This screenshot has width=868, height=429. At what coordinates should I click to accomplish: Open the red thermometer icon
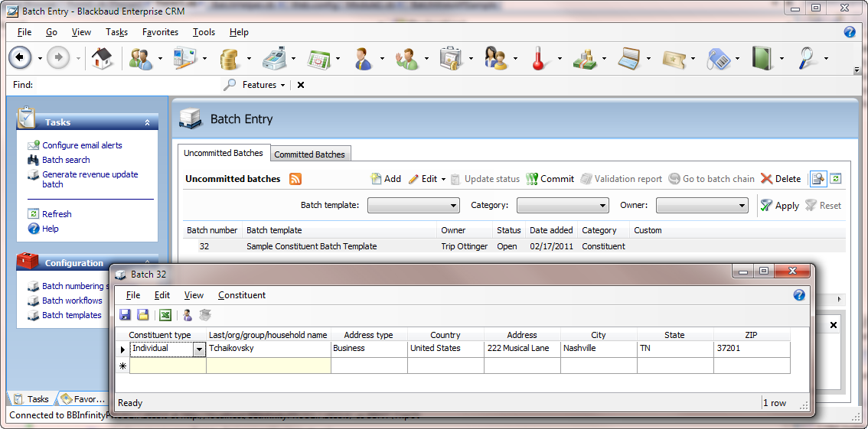click(539, 57)
